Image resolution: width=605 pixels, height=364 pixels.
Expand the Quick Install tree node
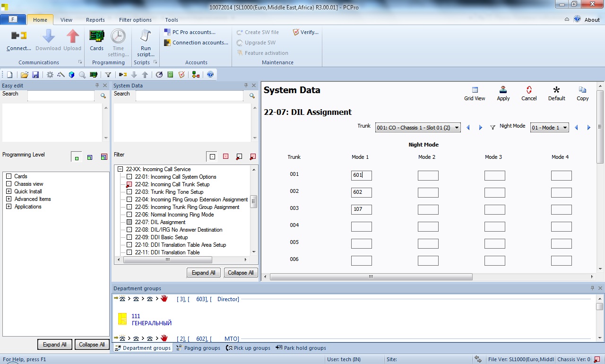9,191
